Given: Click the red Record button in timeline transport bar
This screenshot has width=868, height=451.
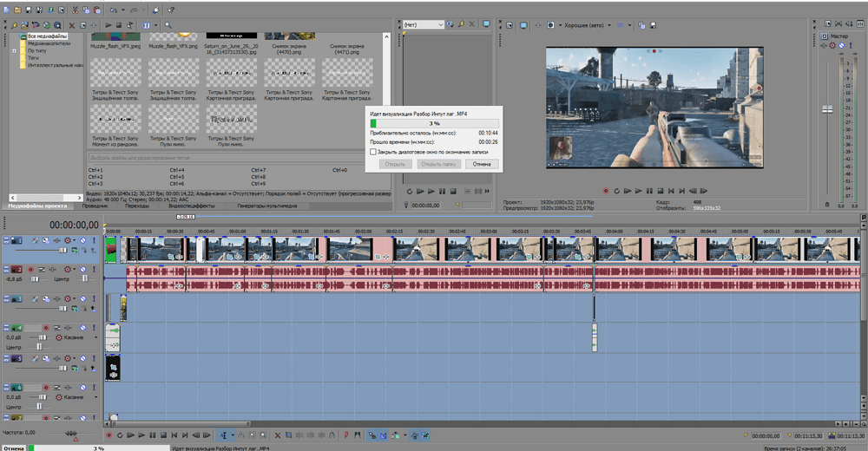Looking at the screenshot, I should [x=109, y=435].
